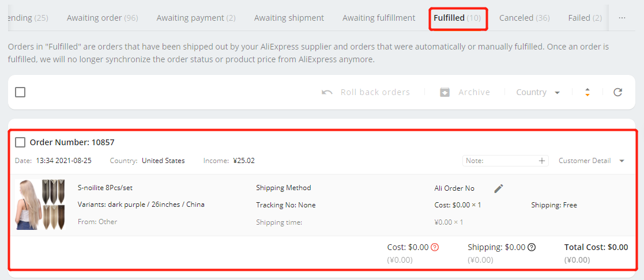Click the refresh orders icon
Screen dimensions: 644x280
coord(617,92)
